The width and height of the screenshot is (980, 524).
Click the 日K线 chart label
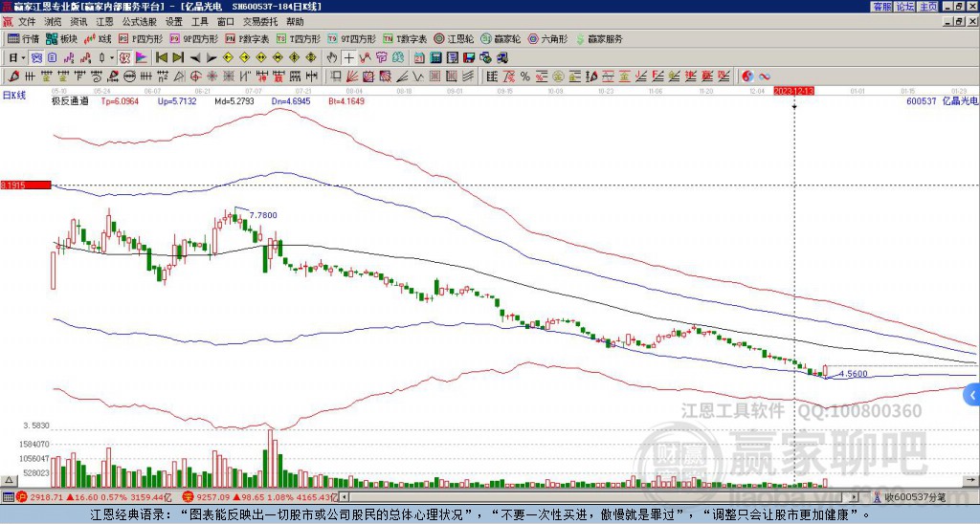tap(13, 96)
